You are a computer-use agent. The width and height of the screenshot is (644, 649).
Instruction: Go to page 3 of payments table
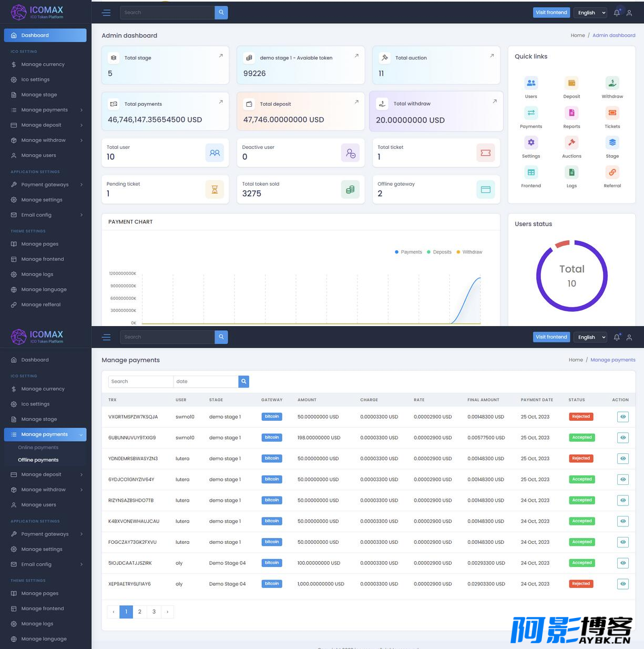tap(154, 612)
